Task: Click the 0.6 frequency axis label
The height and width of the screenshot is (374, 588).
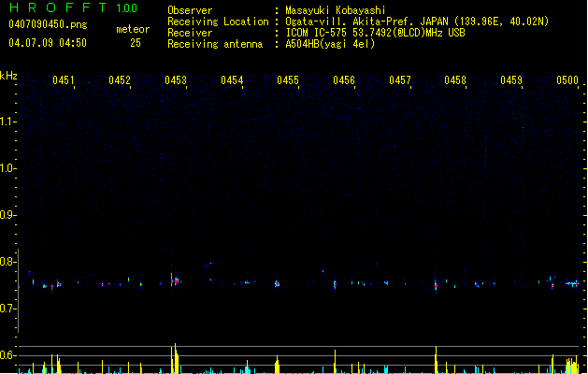Action: pos(7,355)
